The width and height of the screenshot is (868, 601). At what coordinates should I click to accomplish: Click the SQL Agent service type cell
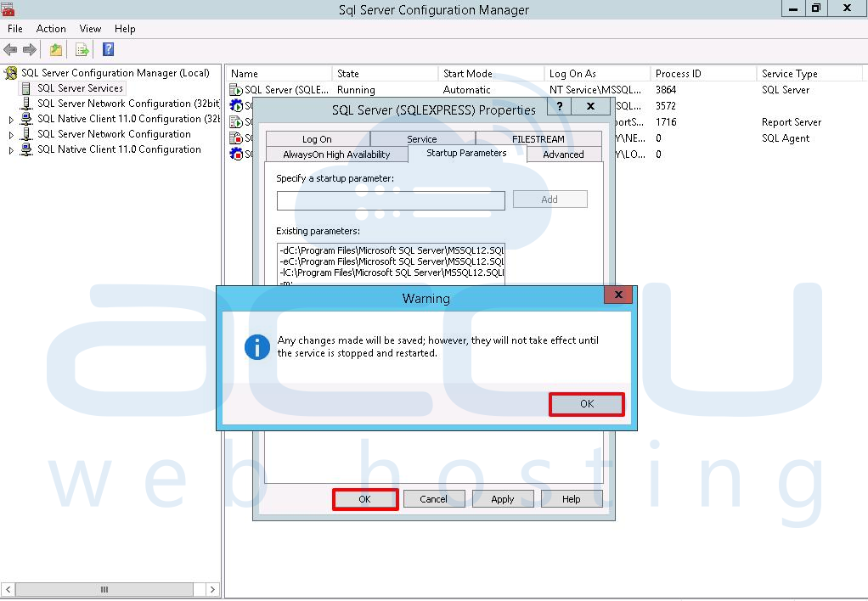point(786,138)
